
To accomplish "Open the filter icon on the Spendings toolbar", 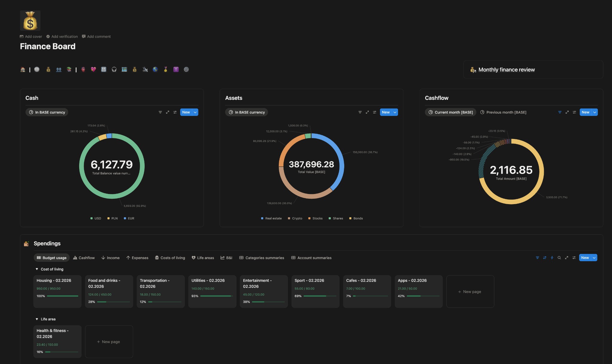I will pyautogui.click(x=537, y=258).
